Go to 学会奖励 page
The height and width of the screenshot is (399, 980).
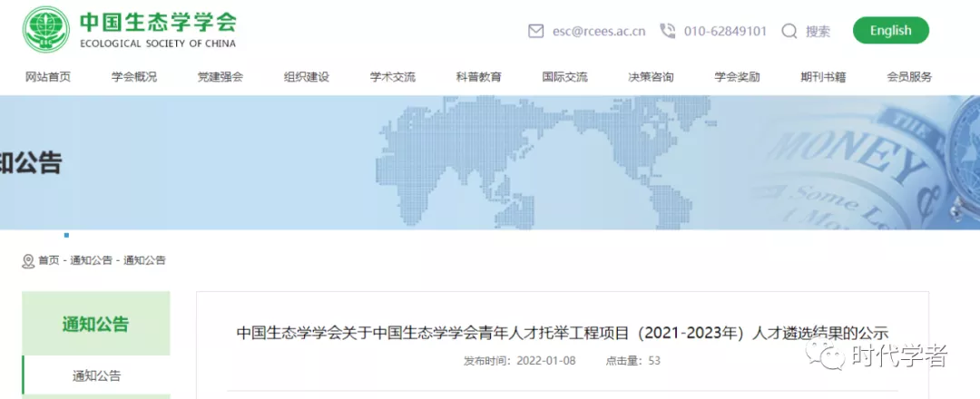click(x=737, y=77)
